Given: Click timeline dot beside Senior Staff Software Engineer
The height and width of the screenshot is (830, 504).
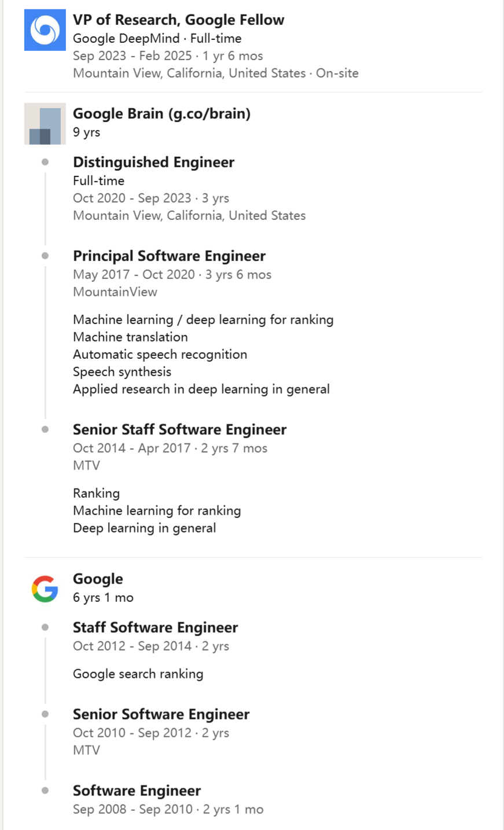Looking at the screenshot, I should point(45,429).
